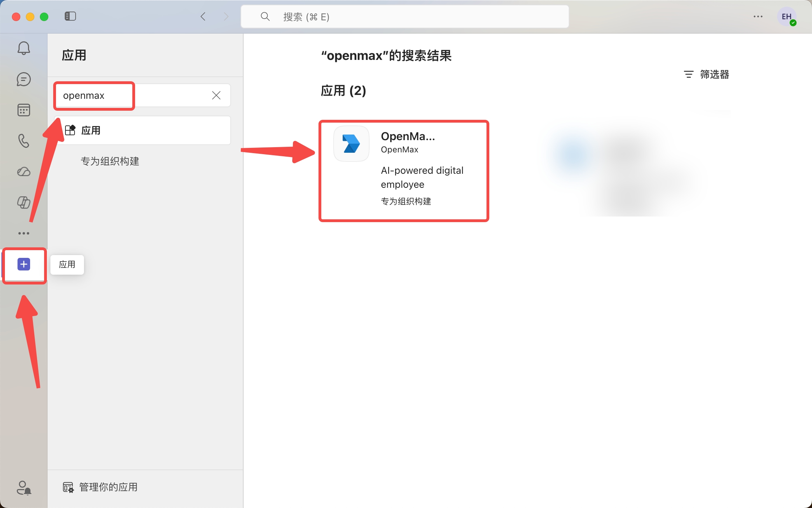The height and width of the screenshot is (508, 812).
Task: Click the OpenMax blue logo thumbnail
Action: pyautogui.click(x=351, y=144)
